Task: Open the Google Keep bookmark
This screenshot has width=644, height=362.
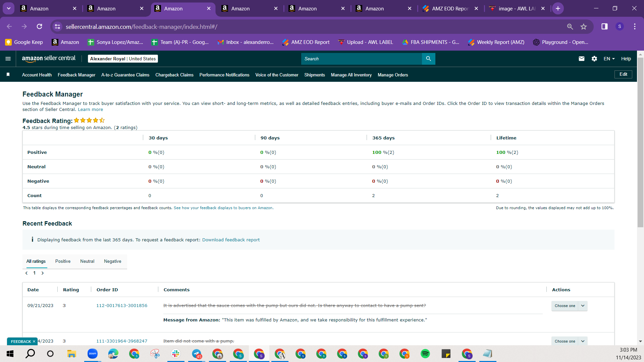Action: click(x=24, y=42)
